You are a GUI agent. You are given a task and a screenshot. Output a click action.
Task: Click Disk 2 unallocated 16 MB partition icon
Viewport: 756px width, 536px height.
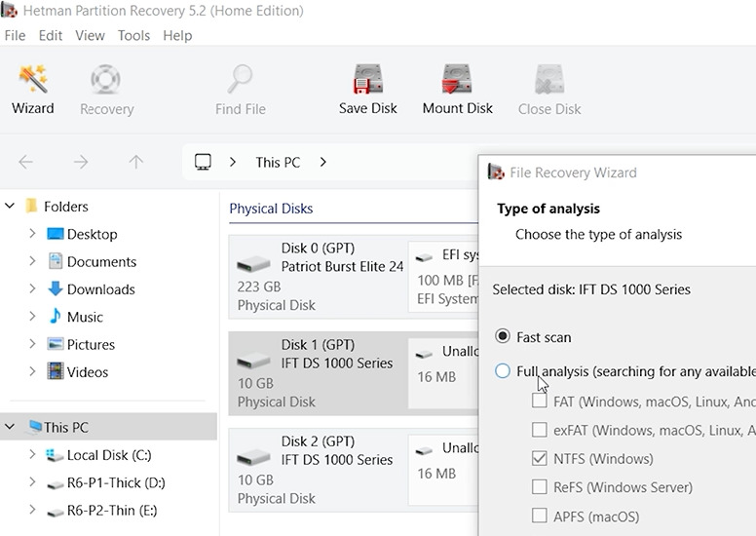[424, 451]
